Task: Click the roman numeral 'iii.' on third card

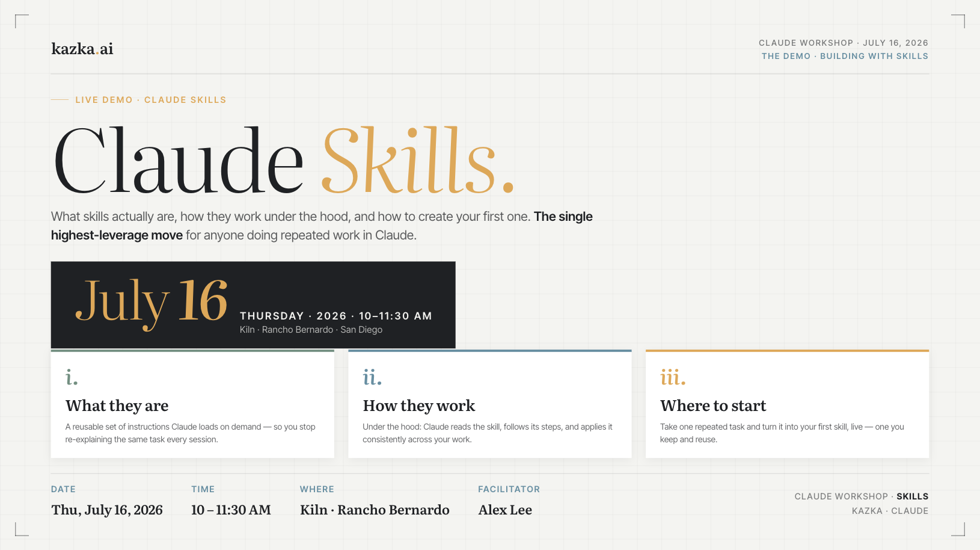Action: point(673,377)
